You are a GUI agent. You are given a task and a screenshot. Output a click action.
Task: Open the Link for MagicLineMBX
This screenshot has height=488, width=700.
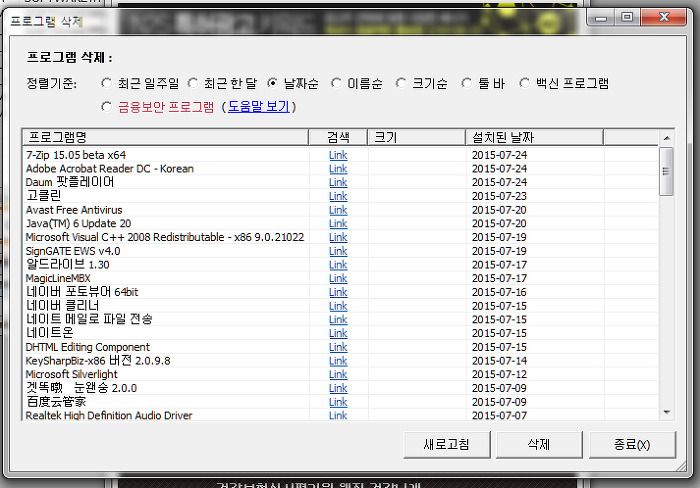click(338, 278)
